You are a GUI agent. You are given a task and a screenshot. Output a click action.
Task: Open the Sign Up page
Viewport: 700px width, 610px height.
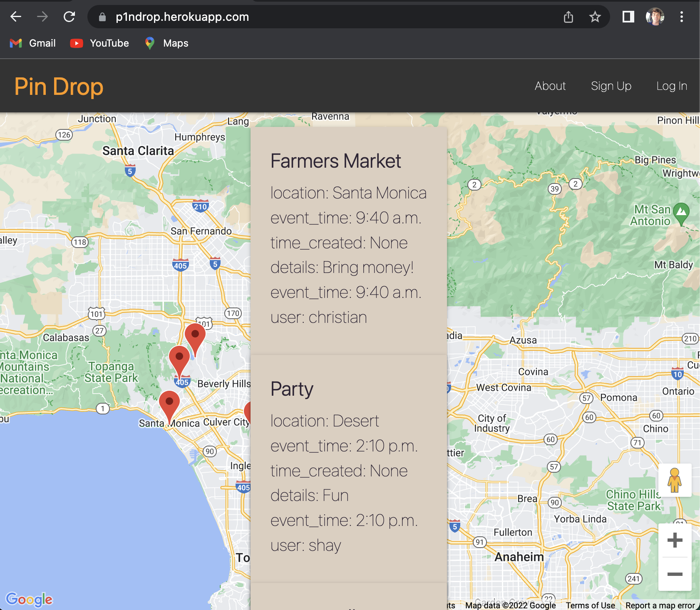(611, 86)
